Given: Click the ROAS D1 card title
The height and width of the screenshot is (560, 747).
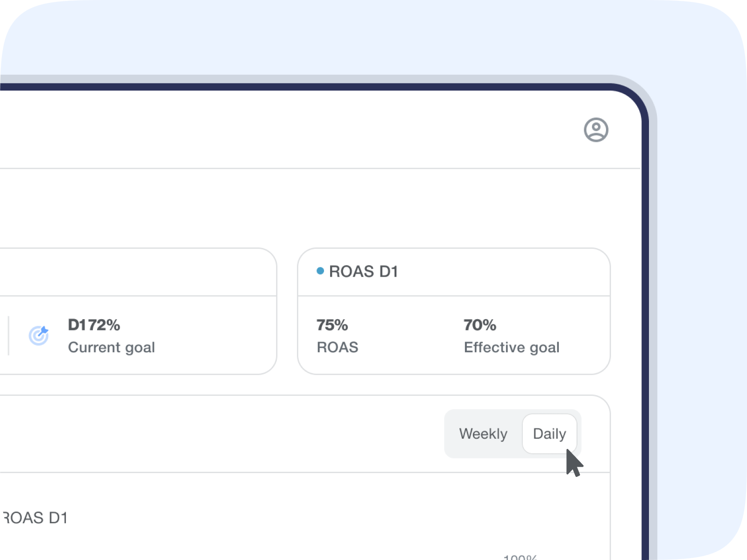Looking at the screenshot, I should [x=363, y=272].
